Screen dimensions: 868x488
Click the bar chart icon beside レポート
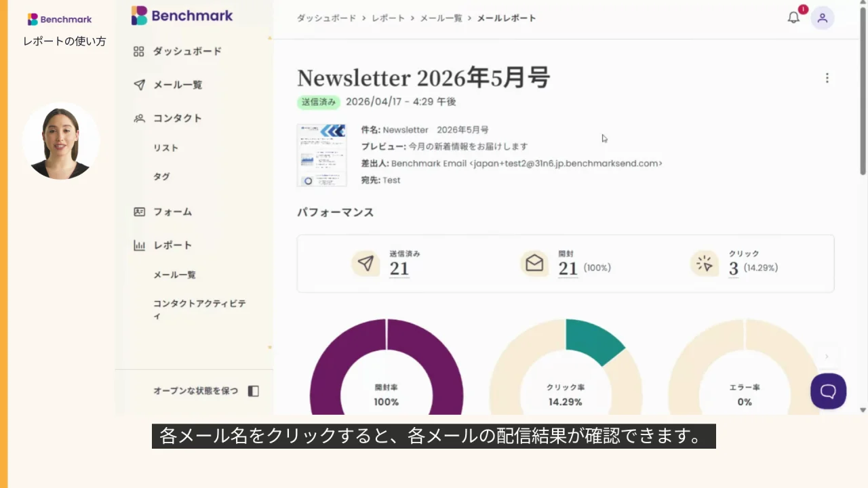click(x=139, y=245)
